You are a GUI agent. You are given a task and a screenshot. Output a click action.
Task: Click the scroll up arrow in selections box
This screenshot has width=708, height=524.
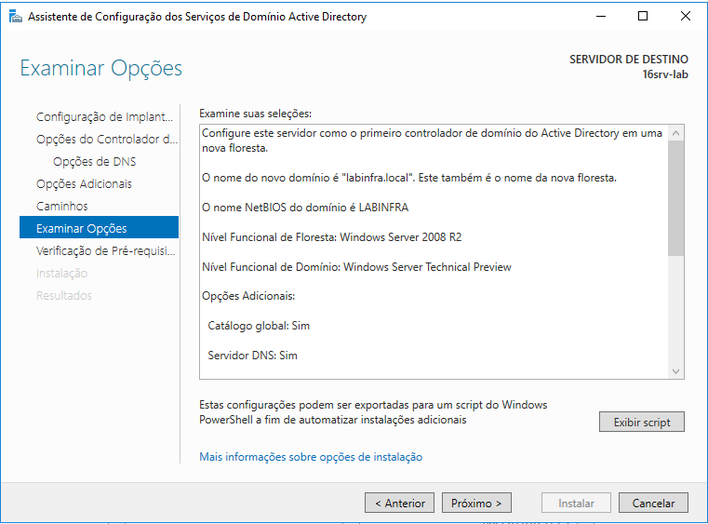[676, 133]
